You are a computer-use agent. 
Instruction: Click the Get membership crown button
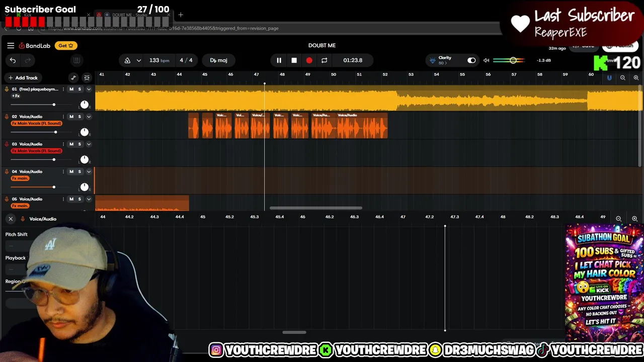(66, 45)
